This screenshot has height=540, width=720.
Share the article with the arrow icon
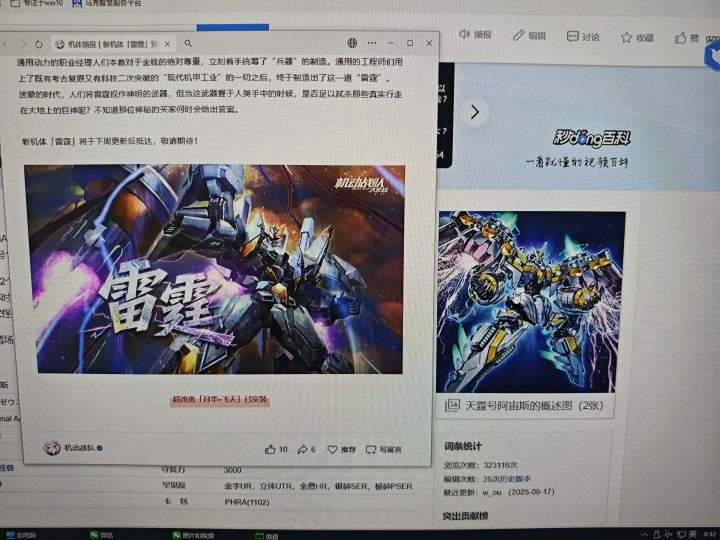pyautogui.click(x=302, y=450)
